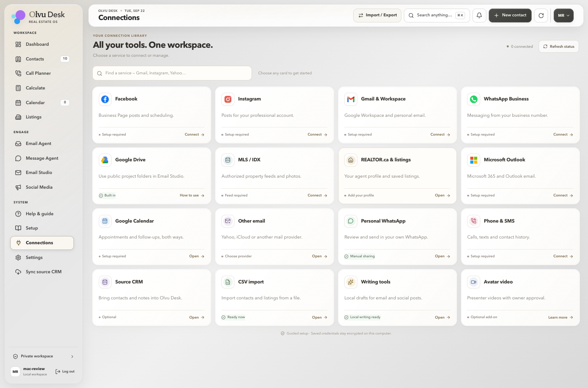The image size is (588, 388).
Task: Select Connections in the sidebar
Action: (x=42, y=243)
